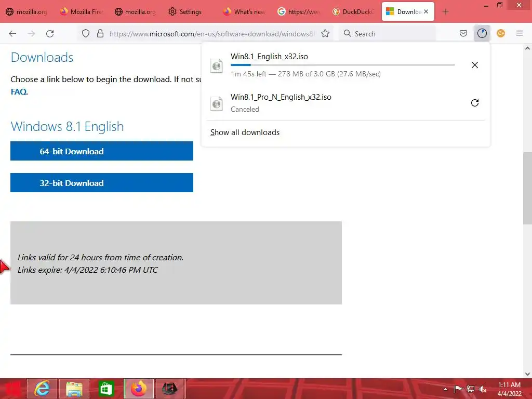
Task: Click the scrollbar up arrow
Action: [x=527, y=48]
